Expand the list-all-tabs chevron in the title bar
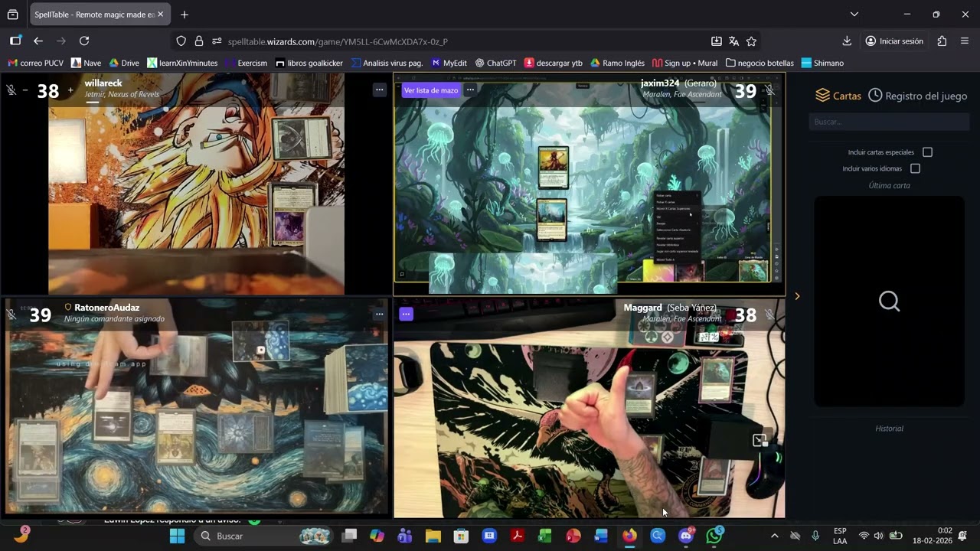The height and width of the screenshot is (551, 980). (854, 15)
